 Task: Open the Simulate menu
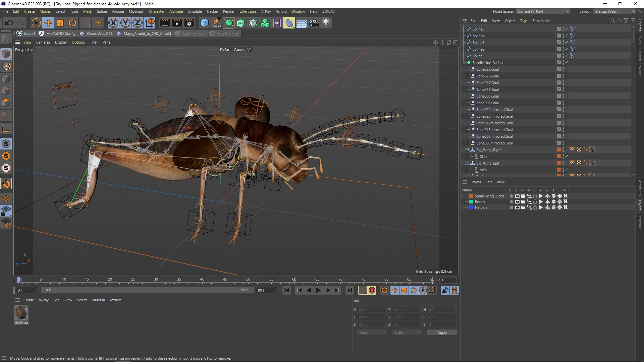[195, 11]
